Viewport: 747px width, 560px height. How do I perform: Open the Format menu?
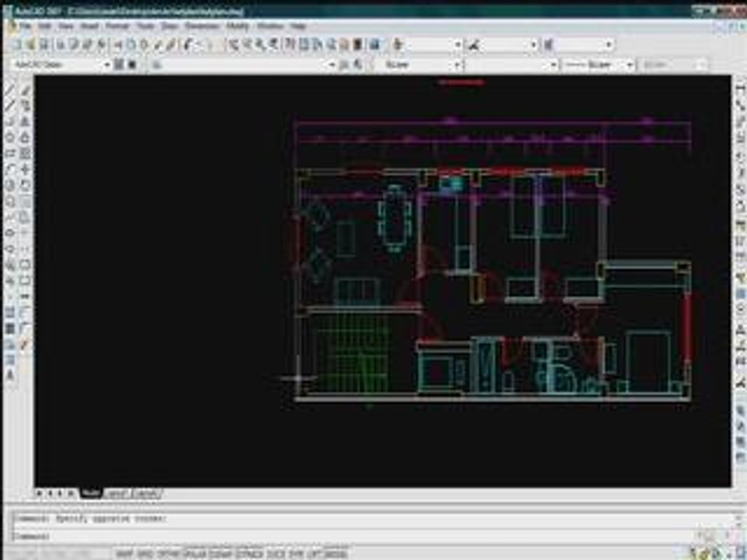tap(117, 26)
